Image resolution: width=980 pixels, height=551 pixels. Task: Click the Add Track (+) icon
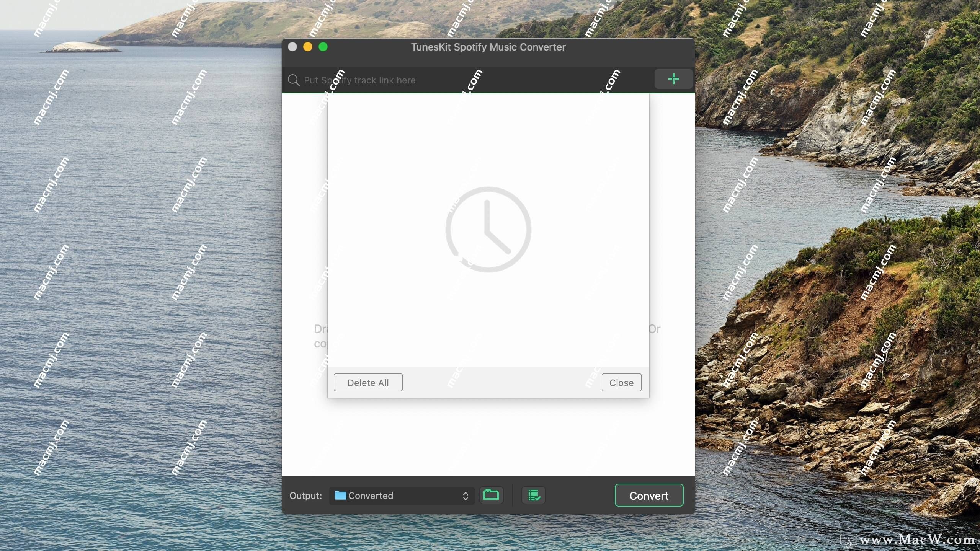click(x=673, y=79)
